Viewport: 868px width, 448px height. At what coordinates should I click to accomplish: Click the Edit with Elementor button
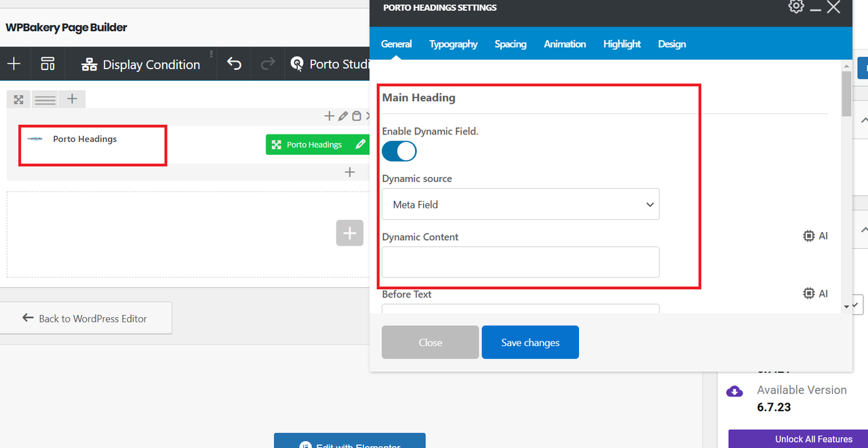pyautogui.click(x=350, y=441)
